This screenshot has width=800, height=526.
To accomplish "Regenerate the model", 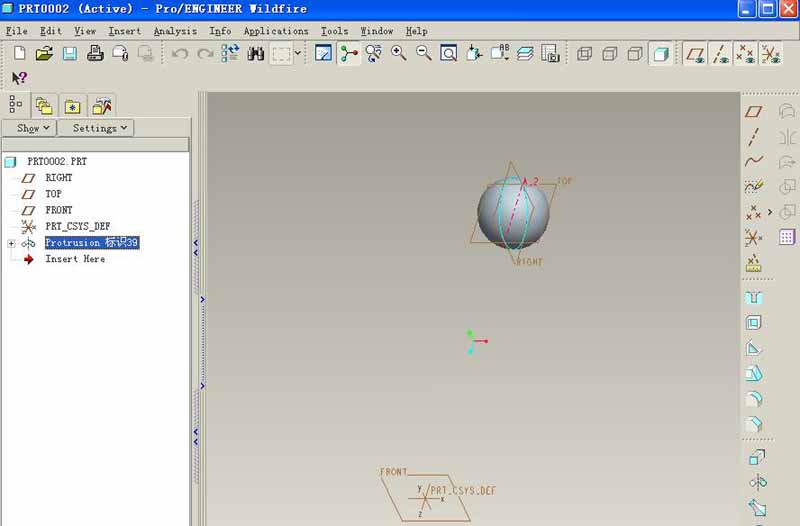I will click(x=230, y=53).
